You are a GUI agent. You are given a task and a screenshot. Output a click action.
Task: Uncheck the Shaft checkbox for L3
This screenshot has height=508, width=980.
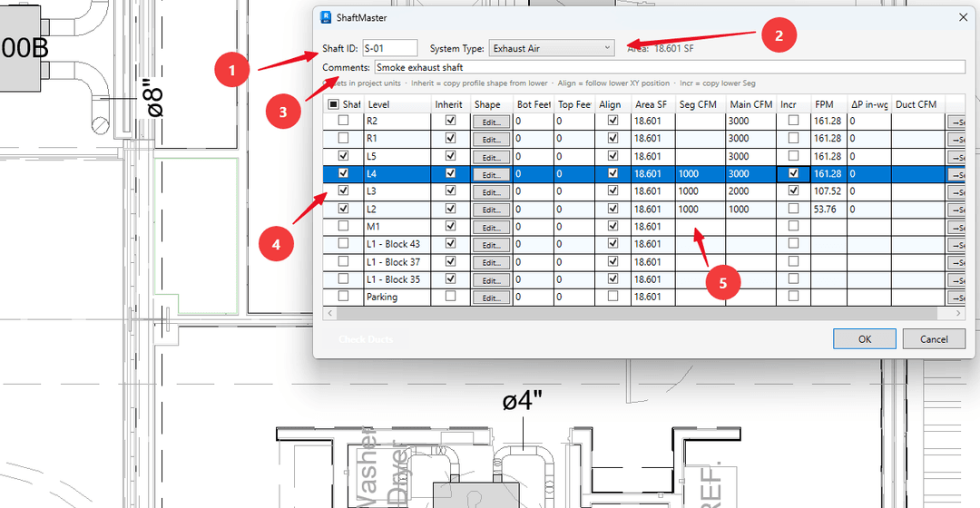[343, 190]
